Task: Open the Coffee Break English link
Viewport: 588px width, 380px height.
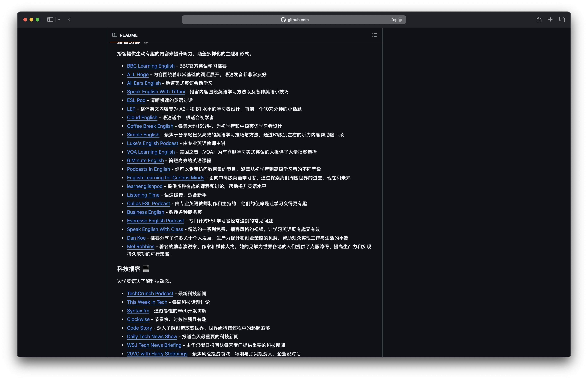Action: (x=150, y=126)
